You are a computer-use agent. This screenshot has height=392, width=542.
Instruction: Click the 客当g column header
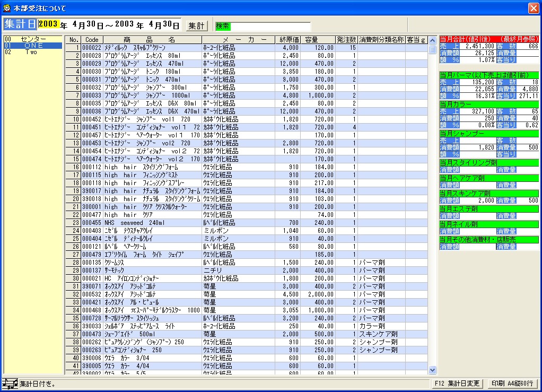pos(416,40)
